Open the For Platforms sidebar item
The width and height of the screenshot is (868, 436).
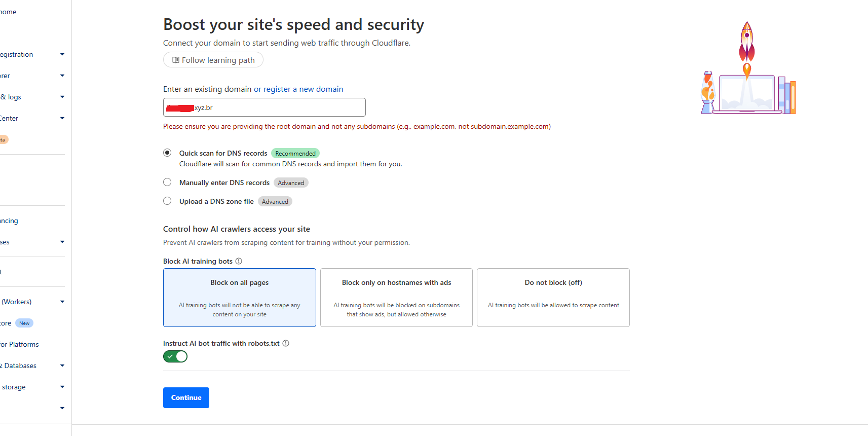(x=19, y=344)
